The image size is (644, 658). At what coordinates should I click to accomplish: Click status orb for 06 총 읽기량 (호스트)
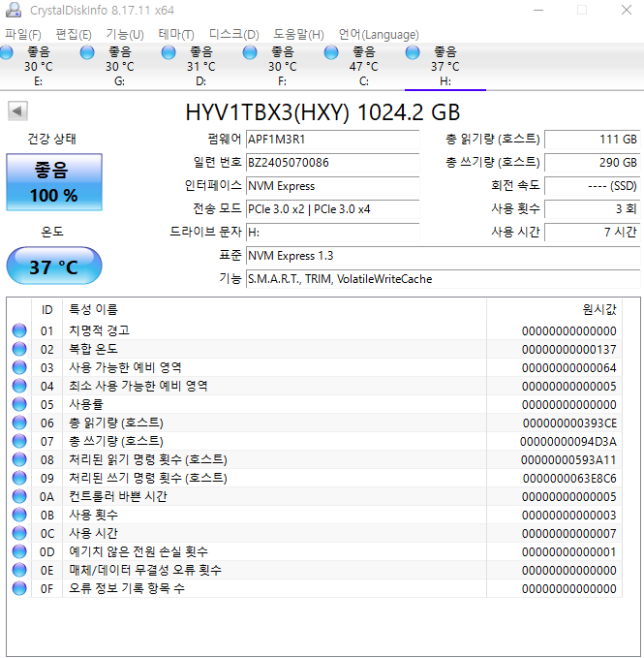[19, 423]
